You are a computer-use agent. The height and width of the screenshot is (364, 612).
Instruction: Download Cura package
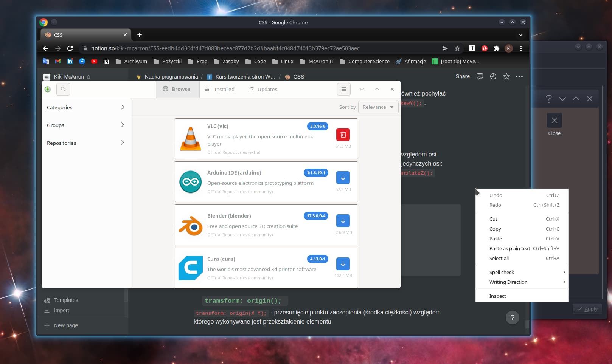[343, 264]
